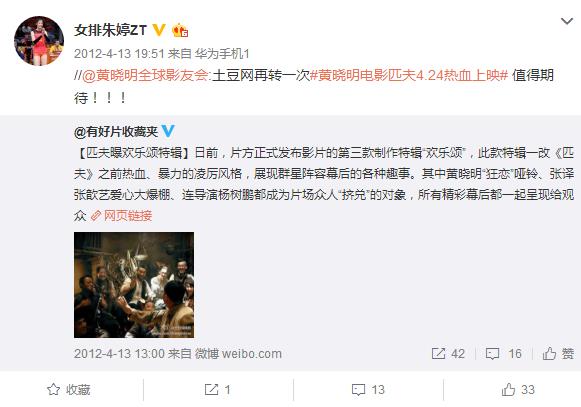View the original post's 16 comments
The width and height of the screenshot is (581, 407).
pyautogui.click(x=504, y=354)
